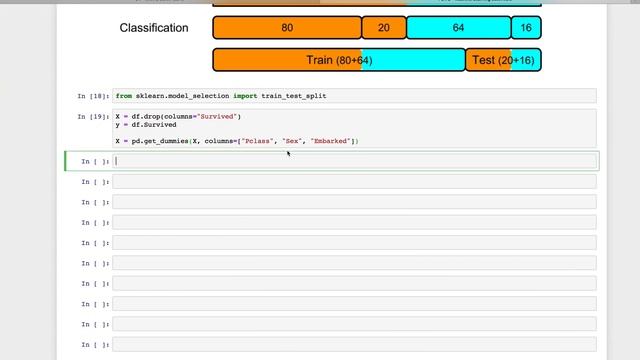Click the y = df.Survived line
Viewport: 640px width, 360px height.
coord(146,125)
